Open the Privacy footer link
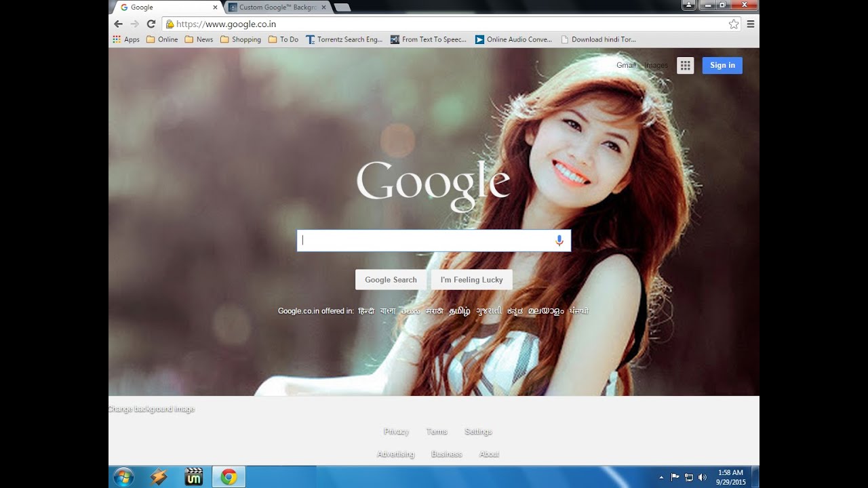The height and width of the screenshot is (488, 868). pos(396,432)
